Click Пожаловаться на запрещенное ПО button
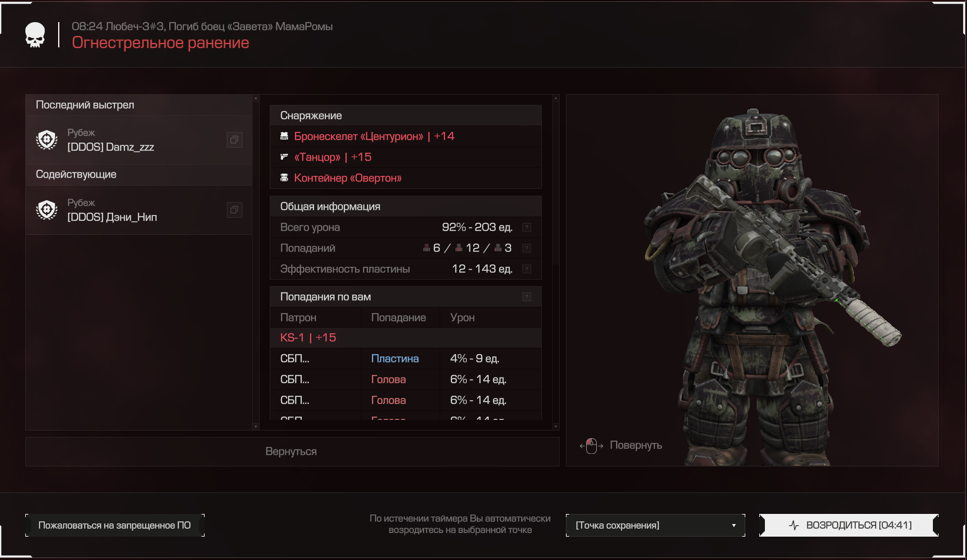This screenshot has width=967, height=560. click(x=115, y=525)
